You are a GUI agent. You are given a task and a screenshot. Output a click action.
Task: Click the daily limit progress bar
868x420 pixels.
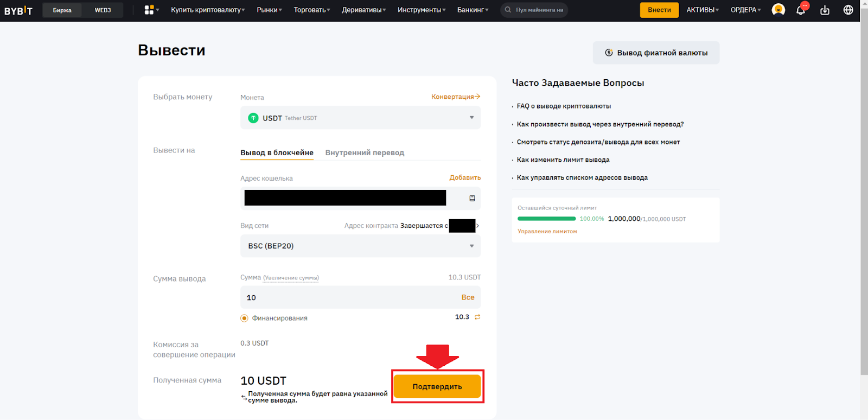[546, 219]
